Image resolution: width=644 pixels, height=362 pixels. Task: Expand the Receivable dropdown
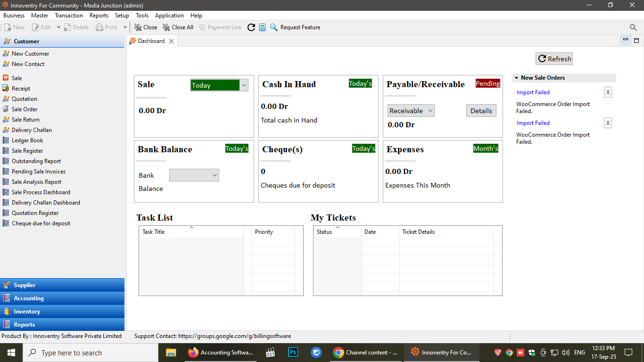tap(411, 111)
